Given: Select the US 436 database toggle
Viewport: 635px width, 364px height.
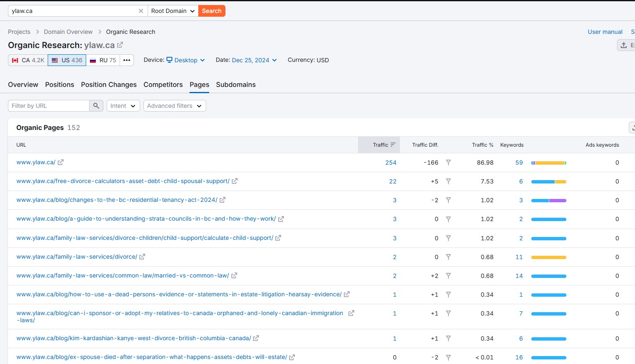Looking at the screenshot, I should pos(67,60).
